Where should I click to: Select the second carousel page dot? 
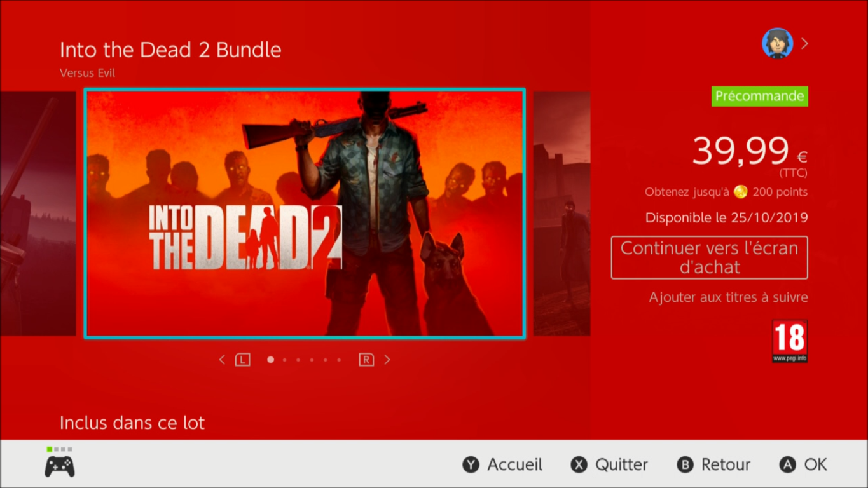(284, 360)
